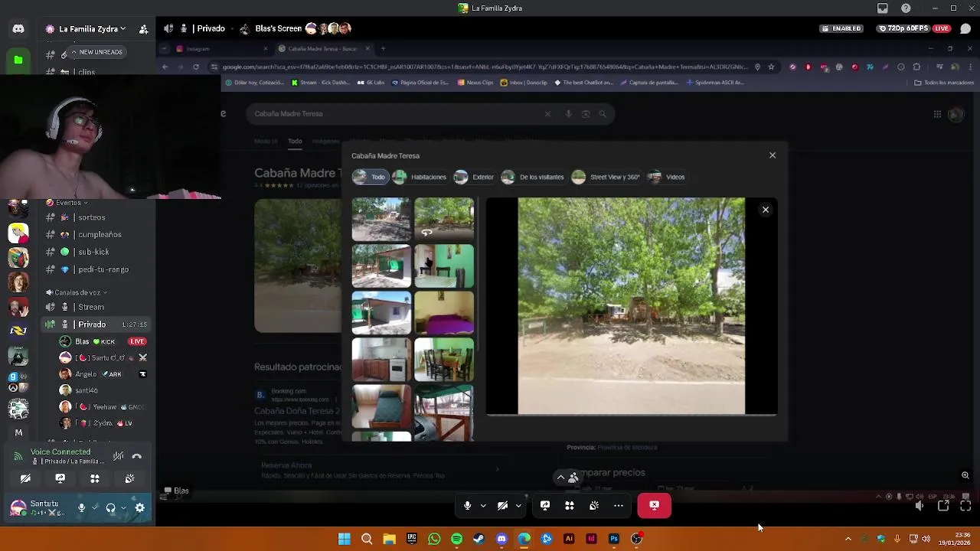Open Discord direct messages home icon
The height and width of the screenshot is (551, 980).
tap(18, 29)
